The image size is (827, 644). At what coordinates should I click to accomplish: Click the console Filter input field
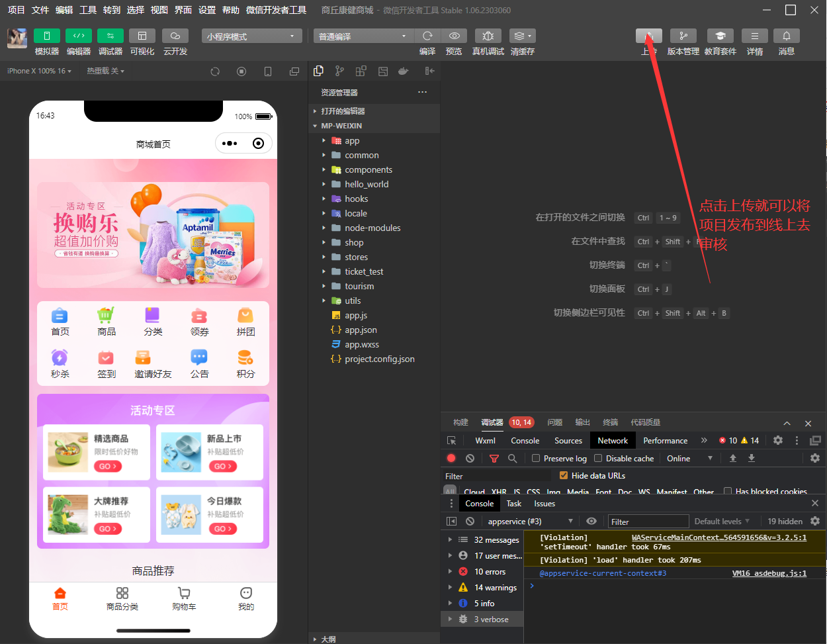[x=648, y=522]
